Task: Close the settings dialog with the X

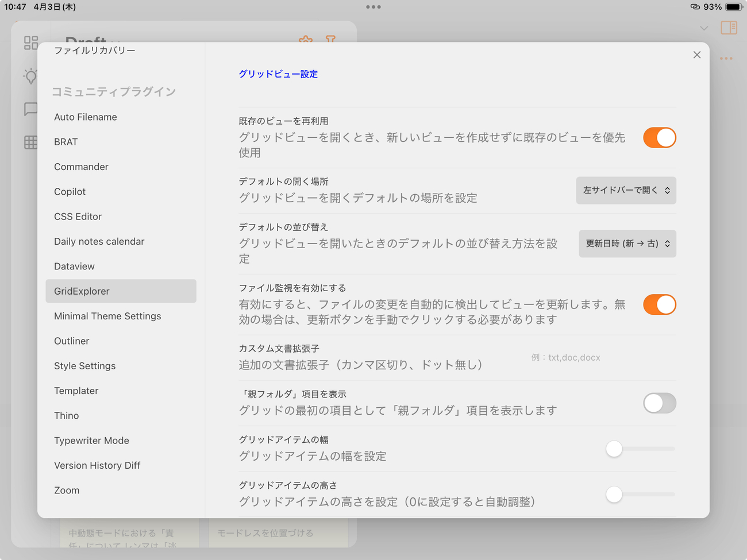Action: click(x=696, y=55)
